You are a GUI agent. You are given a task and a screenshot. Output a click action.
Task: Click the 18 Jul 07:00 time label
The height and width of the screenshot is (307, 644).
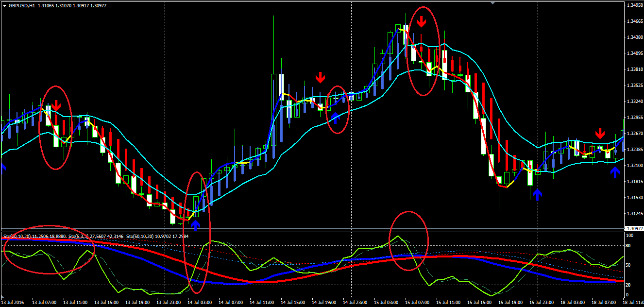click(x=604, y=303)
